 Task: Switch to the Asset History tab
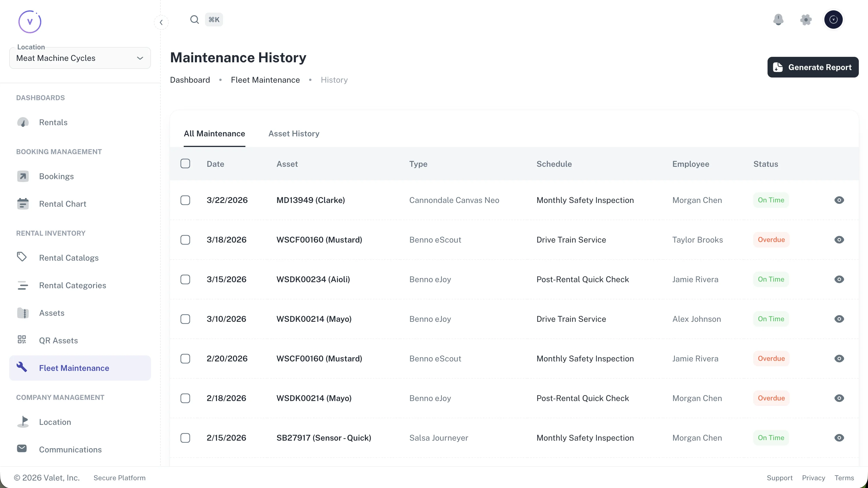coord(293,133)
